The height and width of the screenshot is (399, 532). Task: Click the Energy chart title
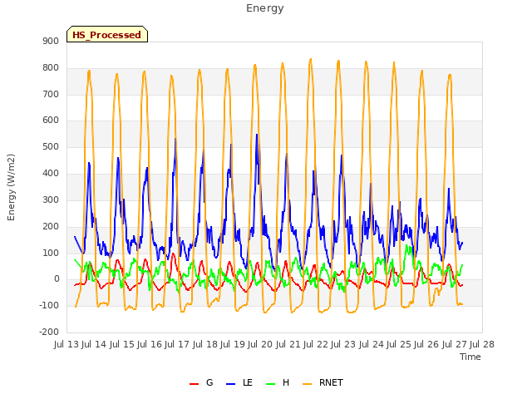coord(264,8)
